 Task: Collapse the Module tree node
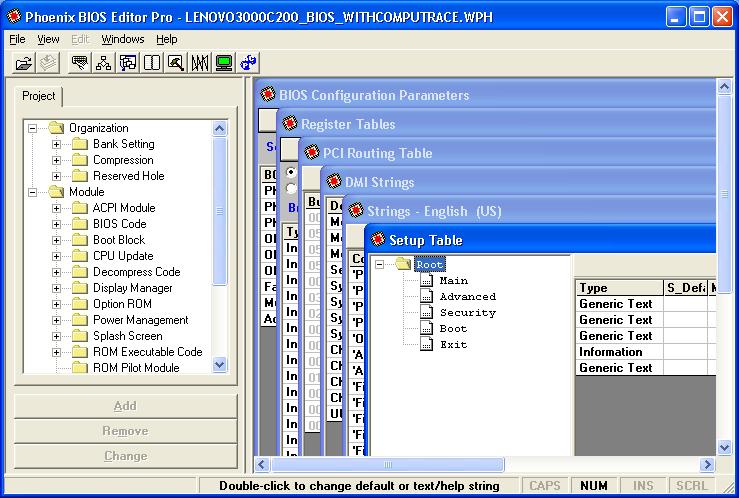point(32,192)
